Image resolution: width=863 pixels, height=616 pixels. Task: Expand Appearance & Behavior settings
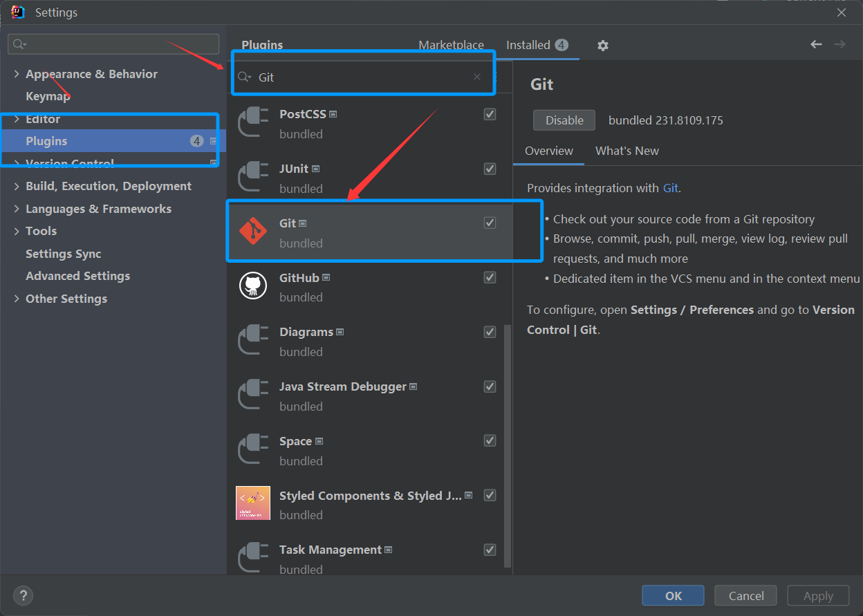17,74
